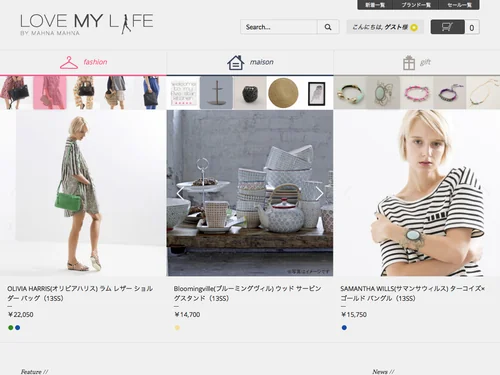Open the Bloomingville wood serving stand link
Screen dimensions: 500x375
(247, 293)
